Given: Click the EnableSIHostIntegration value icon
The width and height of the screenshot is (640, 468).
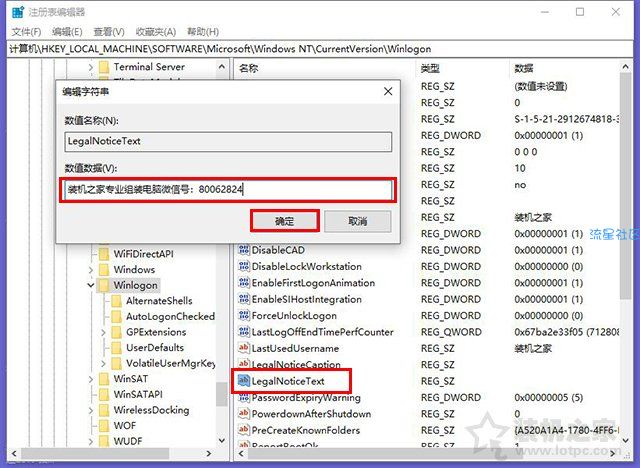Looking at the screenshot, I should (244, 299).
